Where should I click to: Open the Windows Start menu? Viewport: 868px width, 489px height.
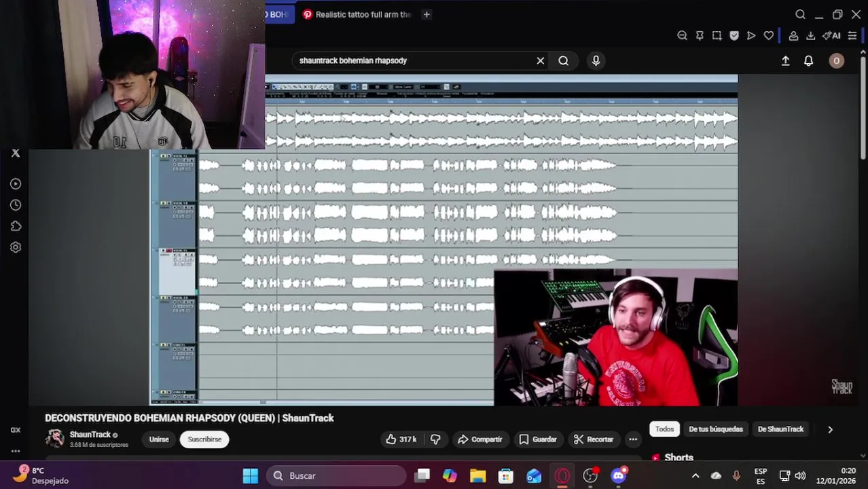(251, 476)
